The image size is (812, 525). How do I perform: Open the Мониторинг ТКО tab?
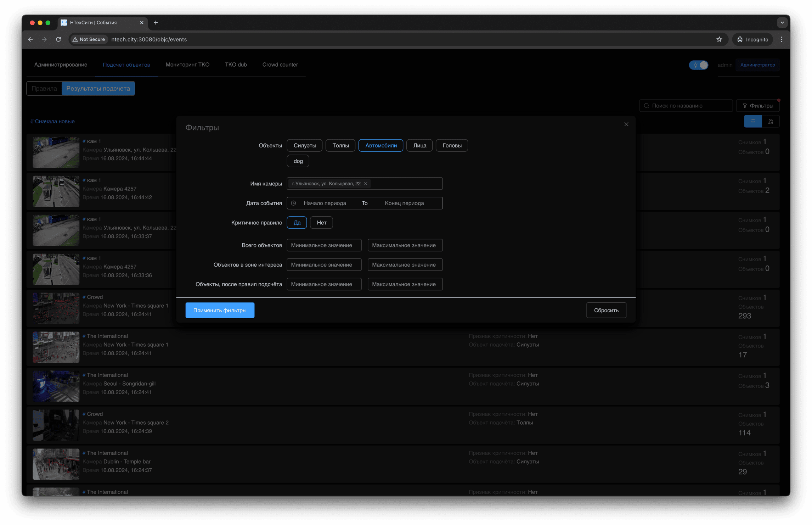click(187, 65)
